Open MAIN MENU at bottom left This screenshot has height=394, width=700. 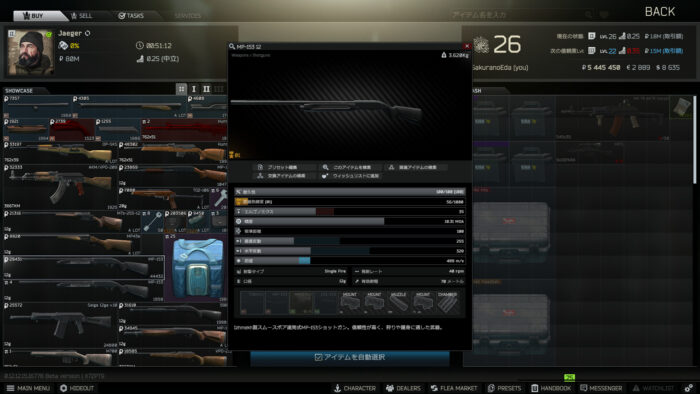click(28, 388)
